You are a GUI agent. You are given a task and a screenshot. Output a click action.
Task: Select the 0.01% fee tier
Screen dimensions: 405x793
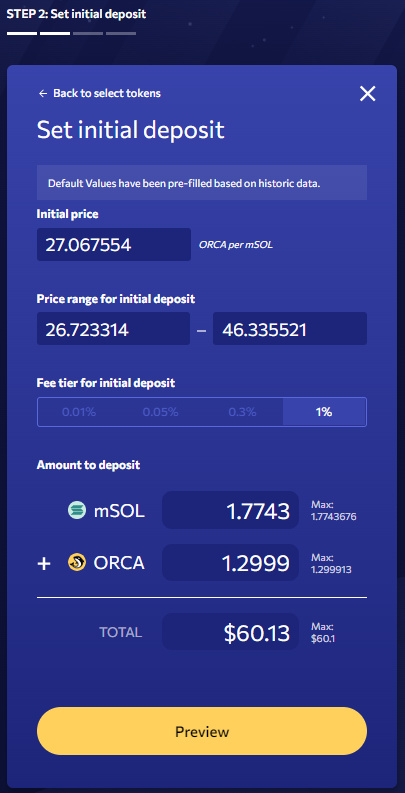click(x=78, y=412)
